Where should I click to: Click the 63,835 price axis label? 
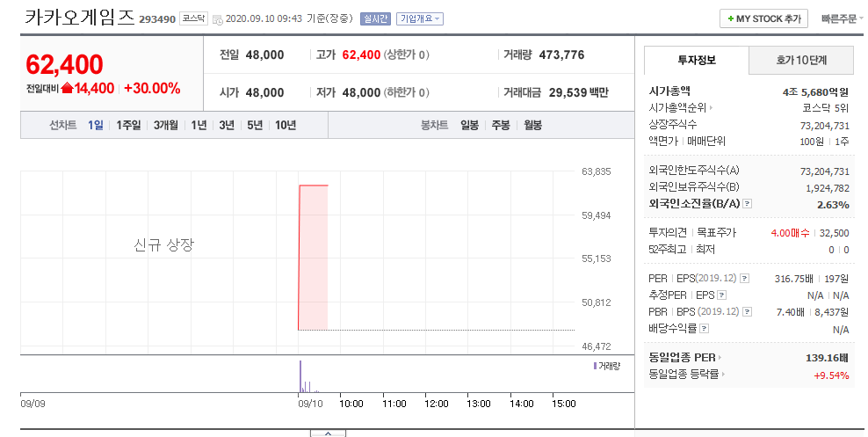pyautogui.click(x=597, y=171)
